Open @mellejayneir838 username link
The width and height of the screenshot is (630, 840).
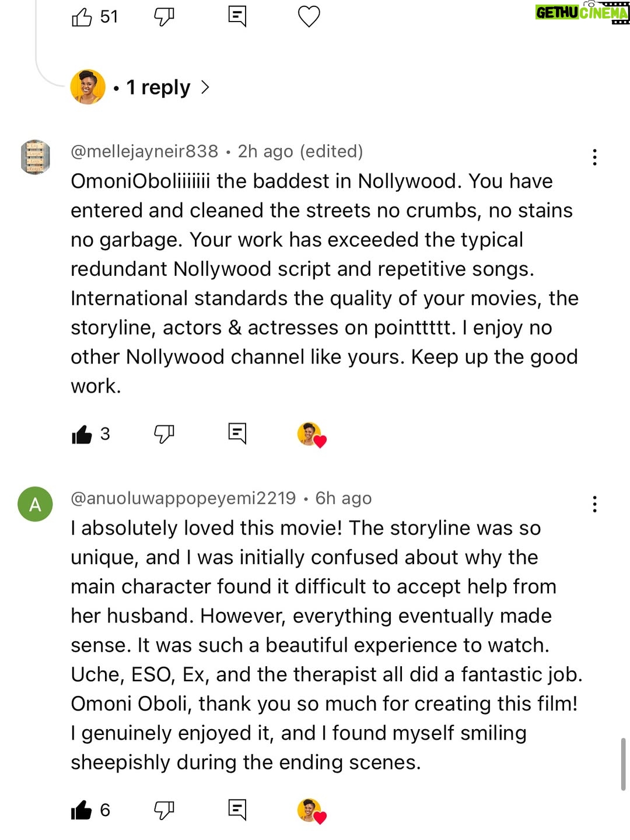click(x=144, y=151)
